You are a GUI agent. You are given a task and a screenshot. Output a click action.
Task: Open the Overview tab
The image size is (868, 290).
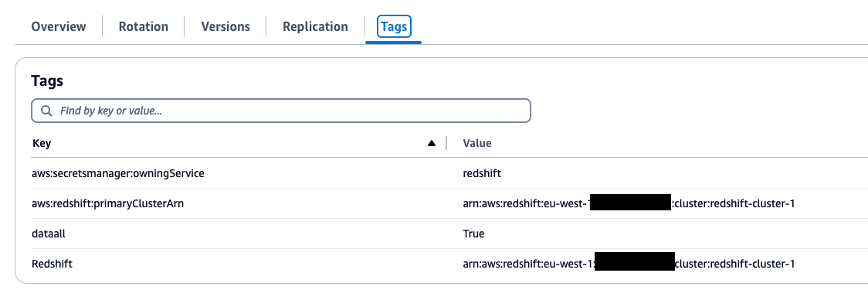coord(59,26)
